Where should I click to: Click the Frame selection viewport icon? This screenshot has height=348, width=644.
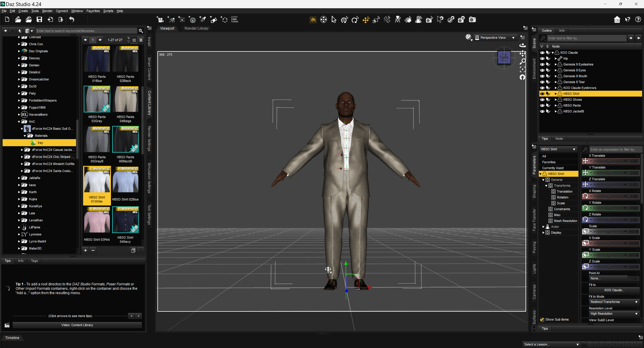[523, 69]
